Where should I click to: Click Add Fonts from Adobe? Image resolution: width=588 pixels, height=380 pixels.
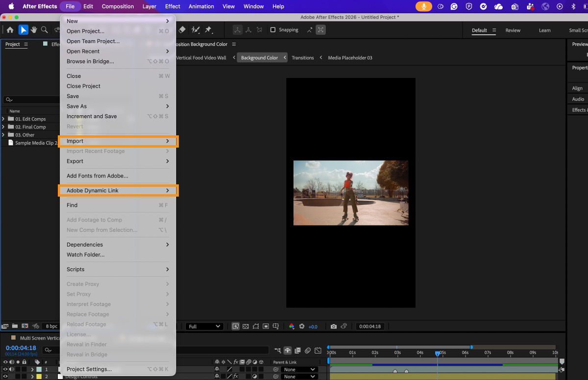coord(97,176)
